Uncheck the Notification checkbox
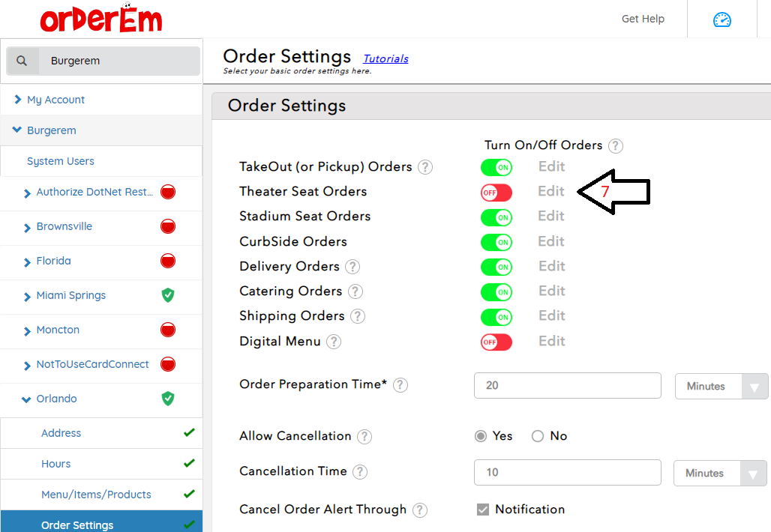 [x=483, y=510]
